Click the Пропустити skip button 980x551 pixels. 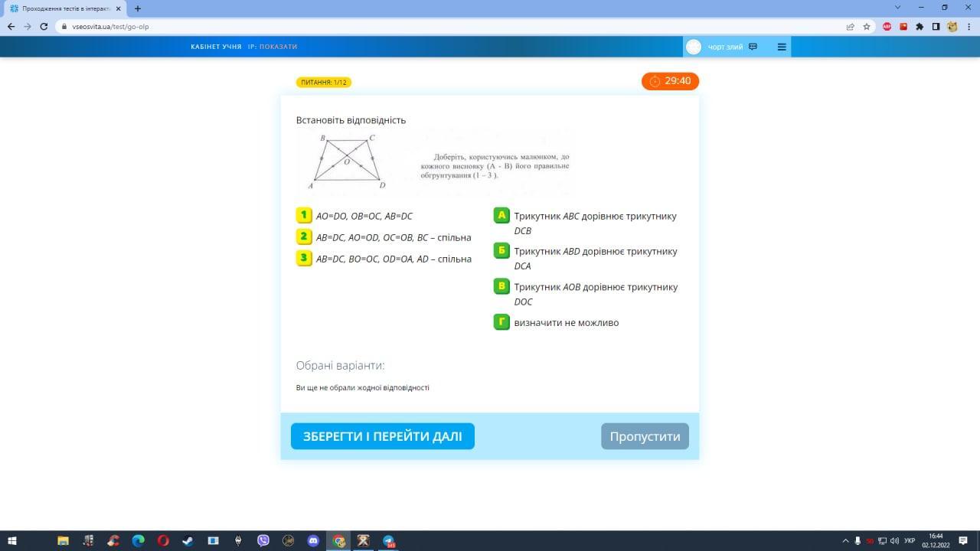[x=645, y=436]
